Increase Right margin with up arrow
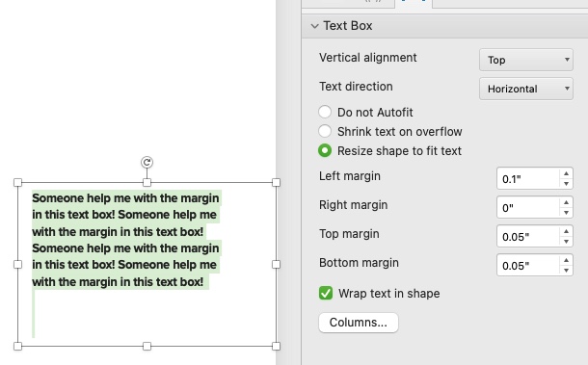 point(566,202)
